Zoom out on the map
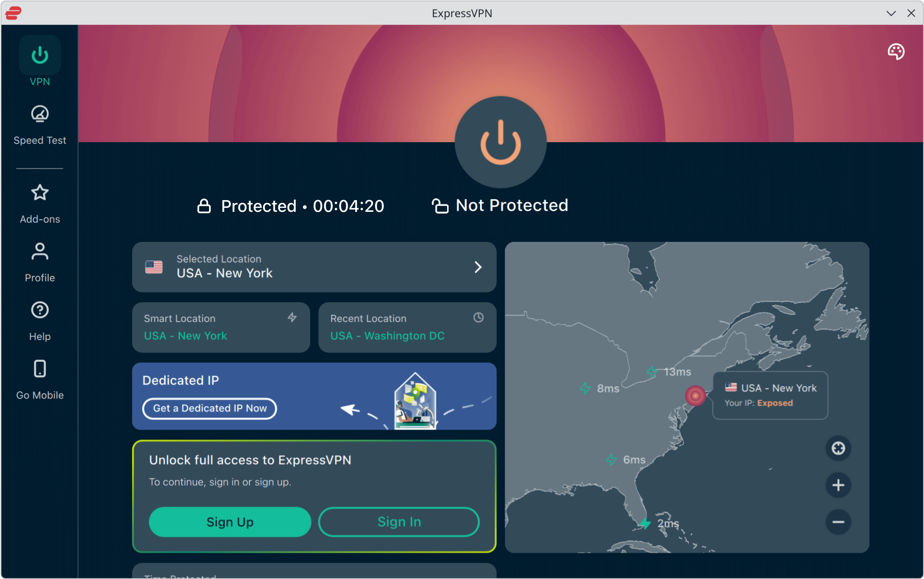 (838, 522)
